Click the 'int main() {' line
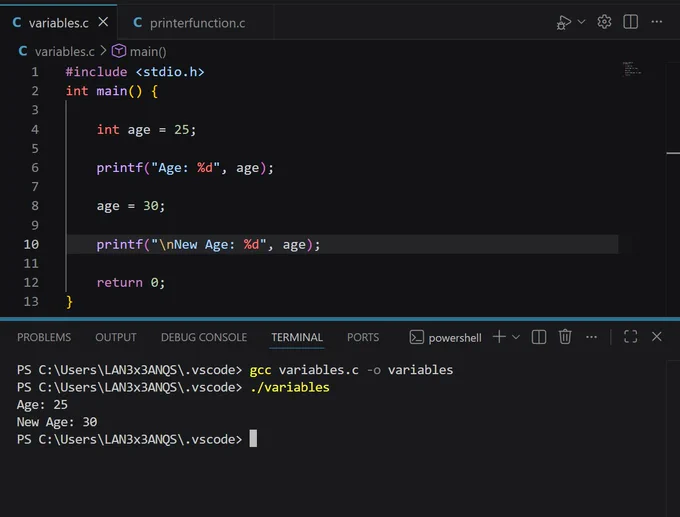 pyautogui.click(x=112, y=91)
